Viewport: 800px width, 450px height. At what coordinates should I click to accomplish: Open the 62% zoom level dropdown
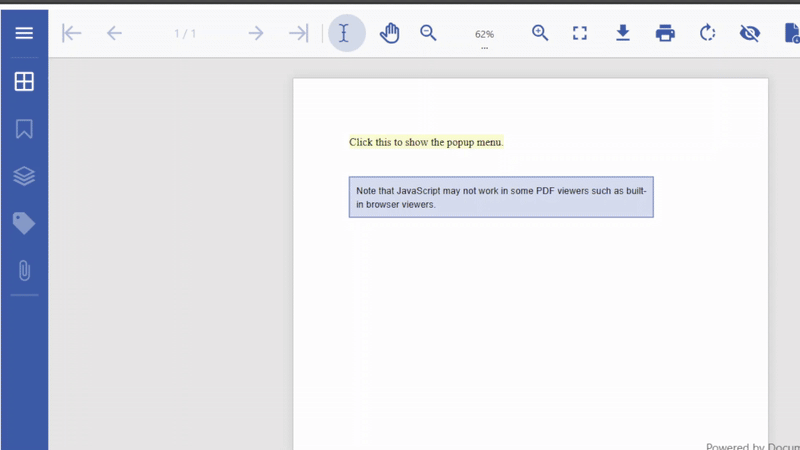tap(484, 36)
